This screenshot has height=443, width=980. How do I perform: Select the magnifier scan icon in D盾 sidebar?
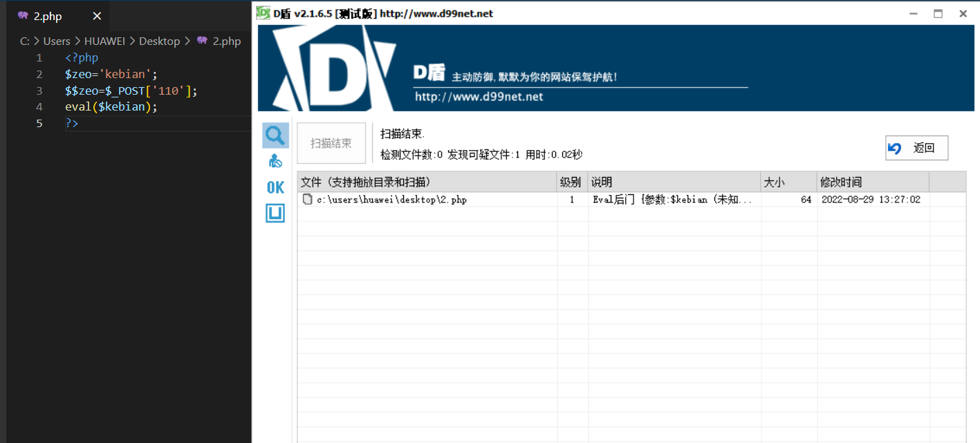pyautogui.click(x=275, y=135)
